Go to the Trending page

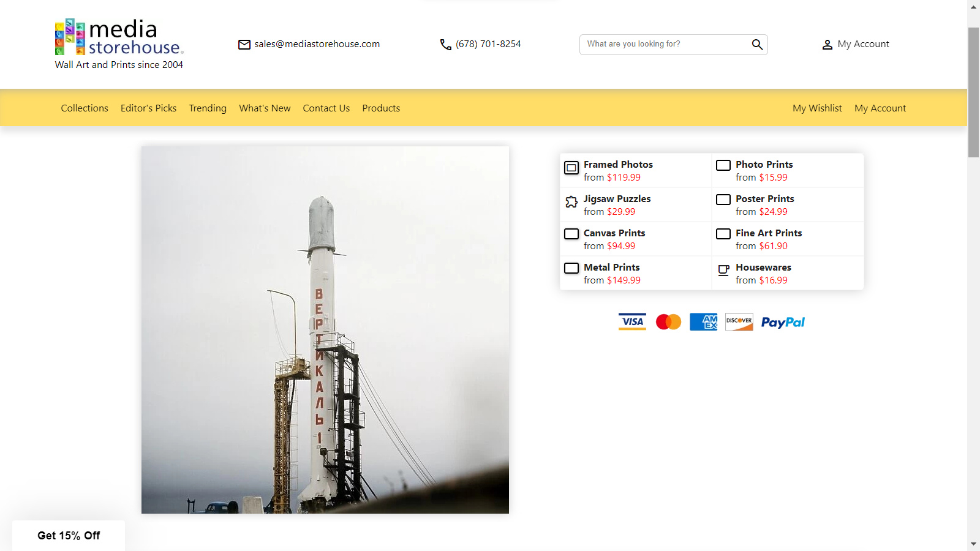[208, 108]
